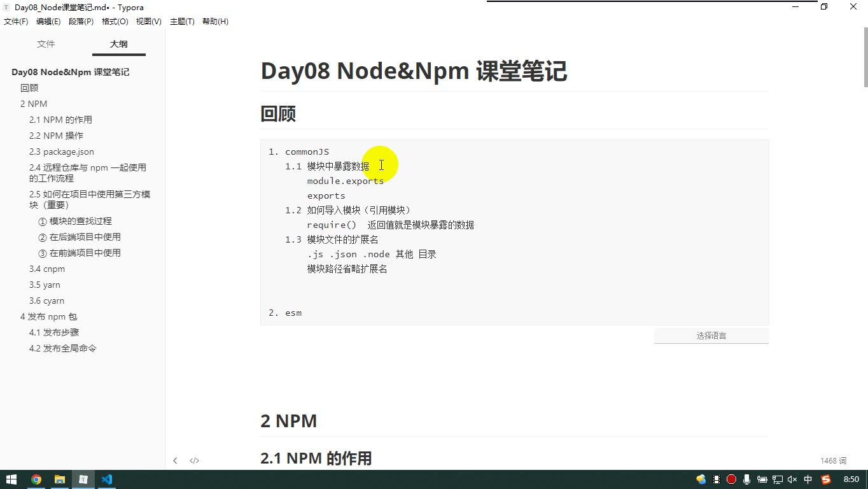The image size is (868, 489).
Task: Select code language via 选择语言 field
Action: (711, 336)
